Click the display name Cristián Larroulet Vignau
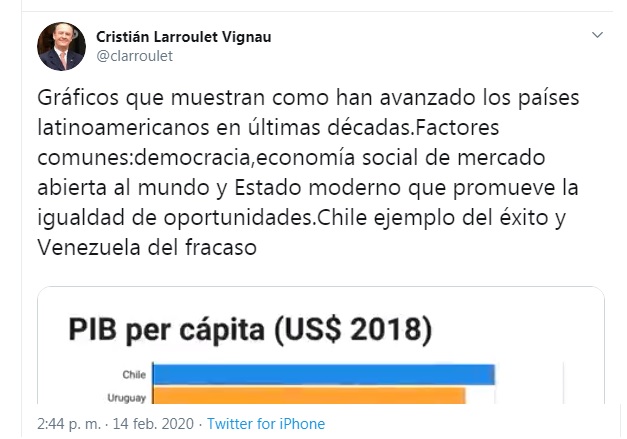Image resolution: width=627 pixels, height=439 pixels. coord(183,36)
